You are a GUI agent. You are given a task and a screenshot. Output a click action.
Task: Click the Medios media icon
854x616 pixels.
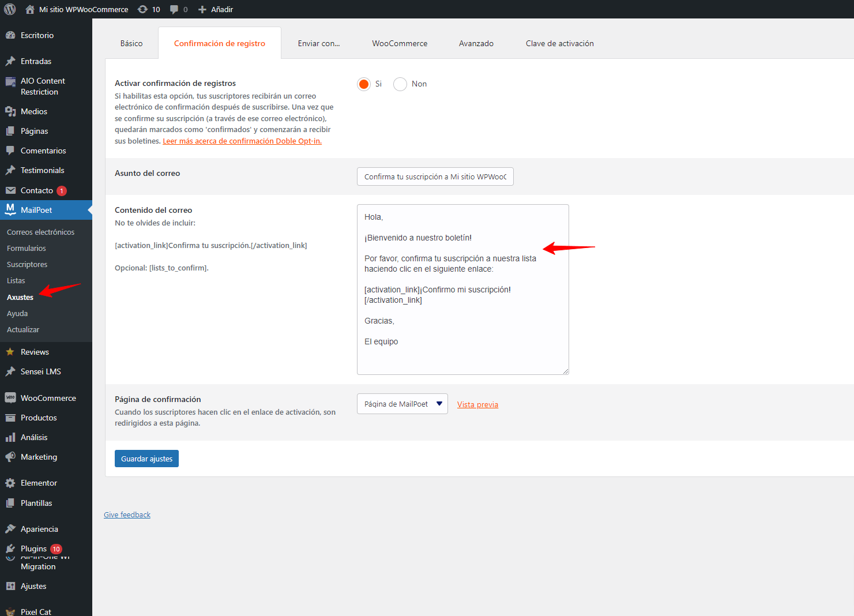click(10, 111)
